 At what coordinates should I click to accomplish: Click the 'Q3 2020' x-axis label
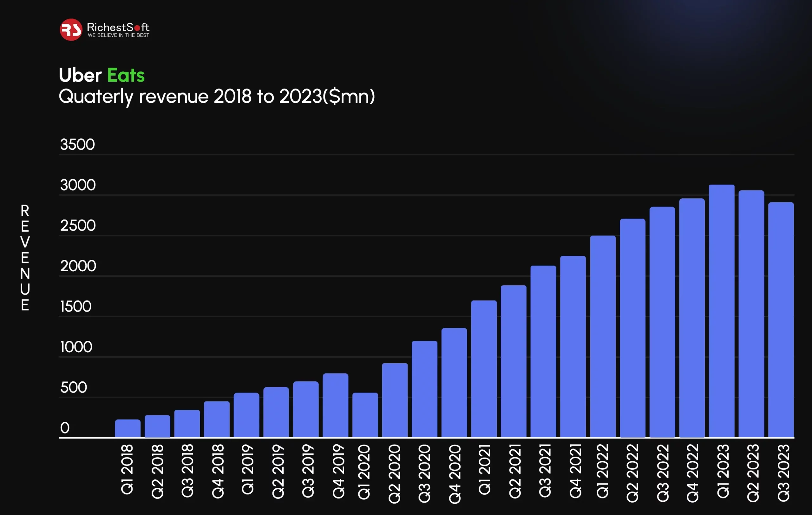[424, 473]
